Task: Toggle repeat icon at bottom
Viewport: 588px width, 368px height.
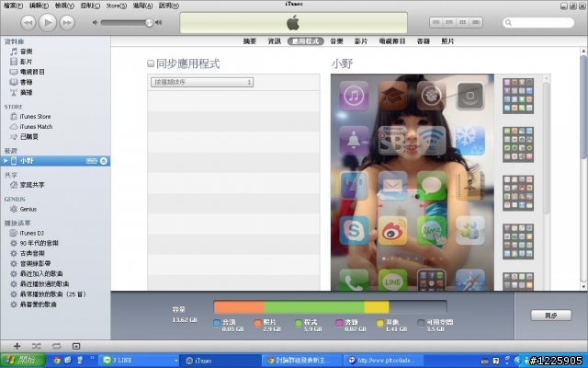Action: [56, 346]
